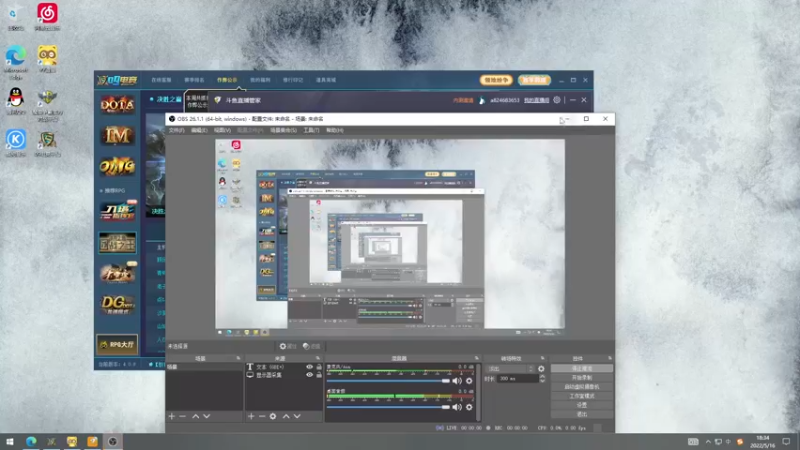The height and width of the screenshot is (450, 800).
Task: Add a new source in Sources panel
Action: click(251, 416)
